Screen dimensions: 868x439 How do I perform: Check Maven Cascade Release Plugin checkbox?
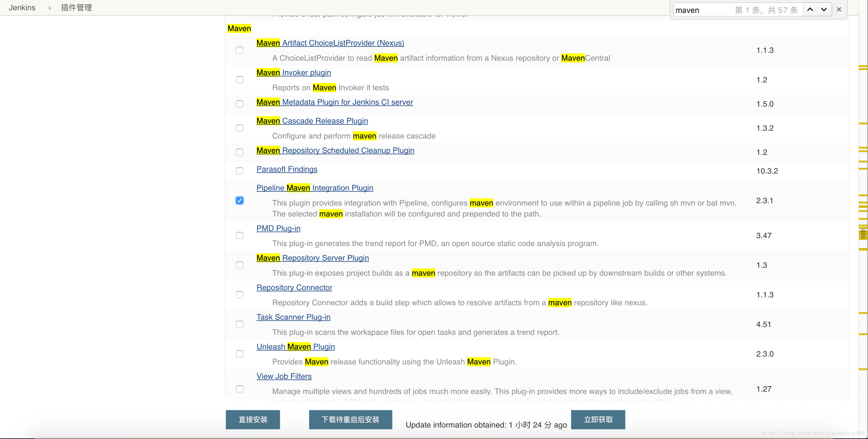(x=240, y=128)
